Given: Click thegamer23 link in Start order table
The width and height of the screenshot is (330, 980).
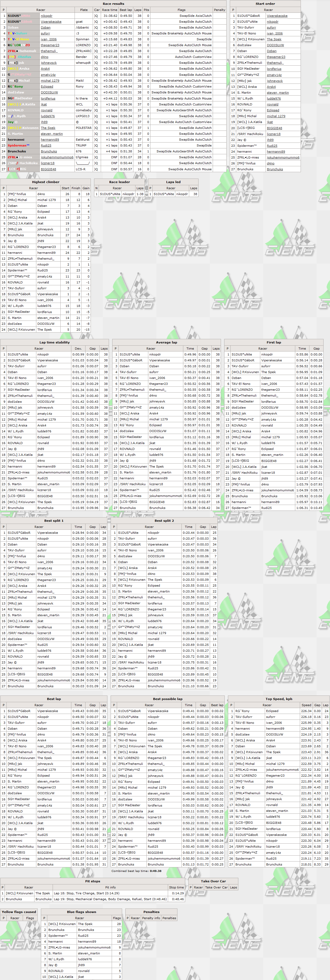Looking at the screenshot, I should (x=276, y=57).
